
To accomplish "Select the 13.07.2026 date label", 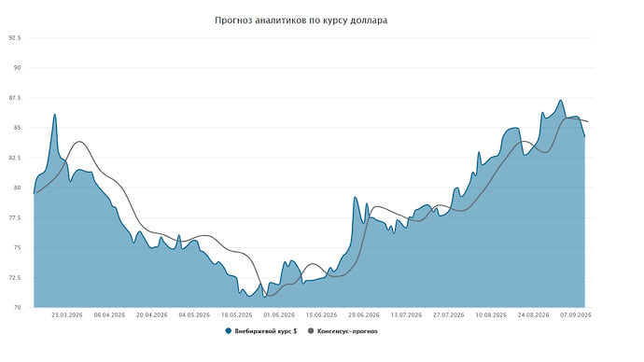I will (x=406, y=315).
